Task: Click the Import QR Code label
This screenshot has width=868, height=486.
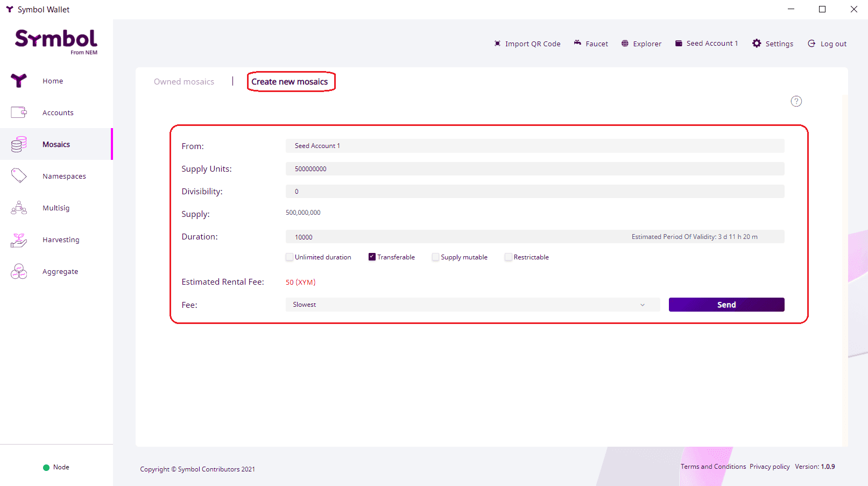Action: (x=533, y=44)
